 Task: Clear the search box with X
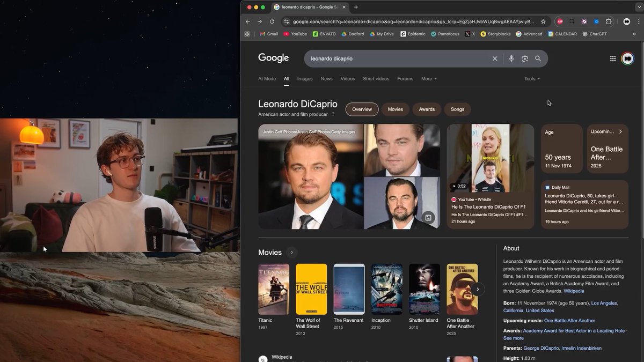click(x=495, y=58)
